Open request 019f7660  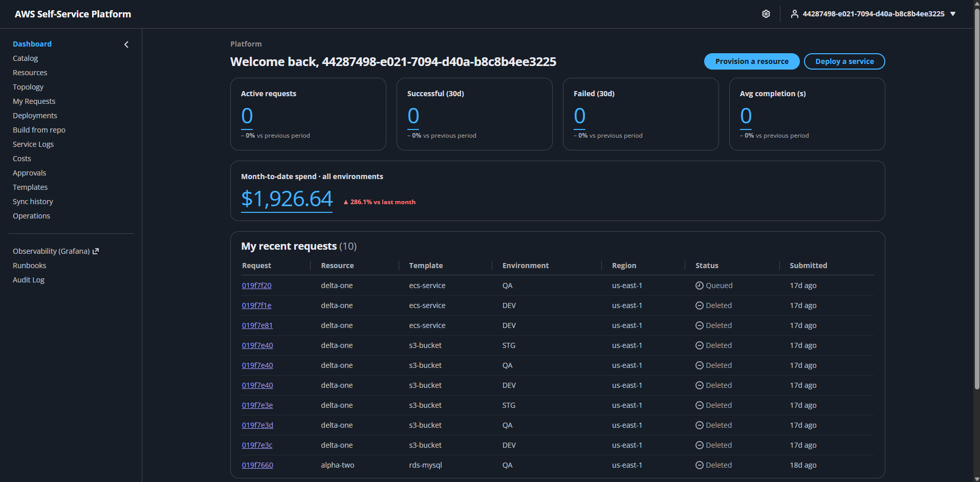(x=257, y=465)
